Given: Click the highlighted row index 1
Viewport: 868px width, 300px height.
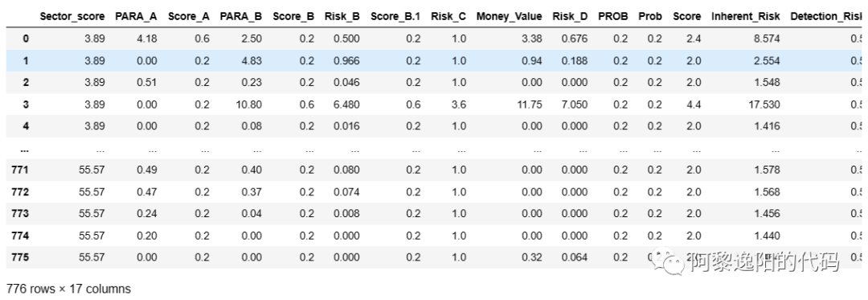Looking at the screenshot, I should pyautogui.click(x=26, y=61).
